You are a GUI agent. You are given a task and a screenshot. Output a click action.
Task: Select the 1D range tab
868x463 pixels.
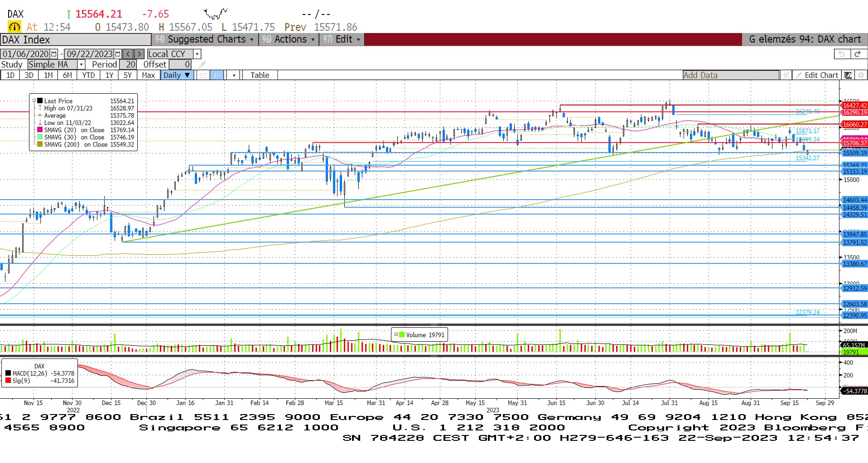tap(10, 75)
